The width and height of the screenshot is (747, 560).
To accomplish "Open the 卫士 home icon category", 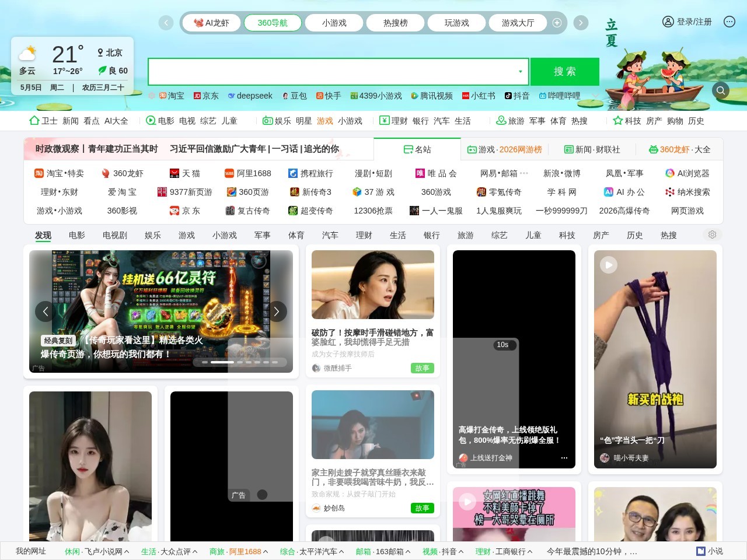I will point(34,121).
